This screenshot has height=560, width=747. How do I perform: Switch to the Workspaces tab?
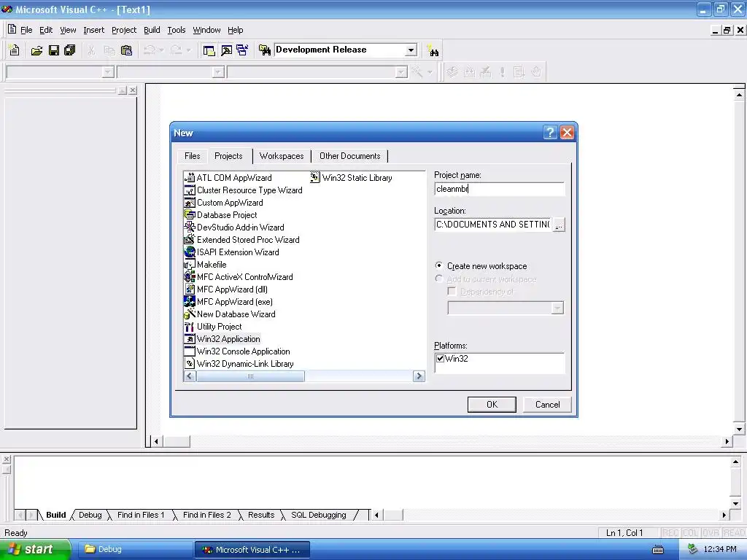click(x=282, y=156)
